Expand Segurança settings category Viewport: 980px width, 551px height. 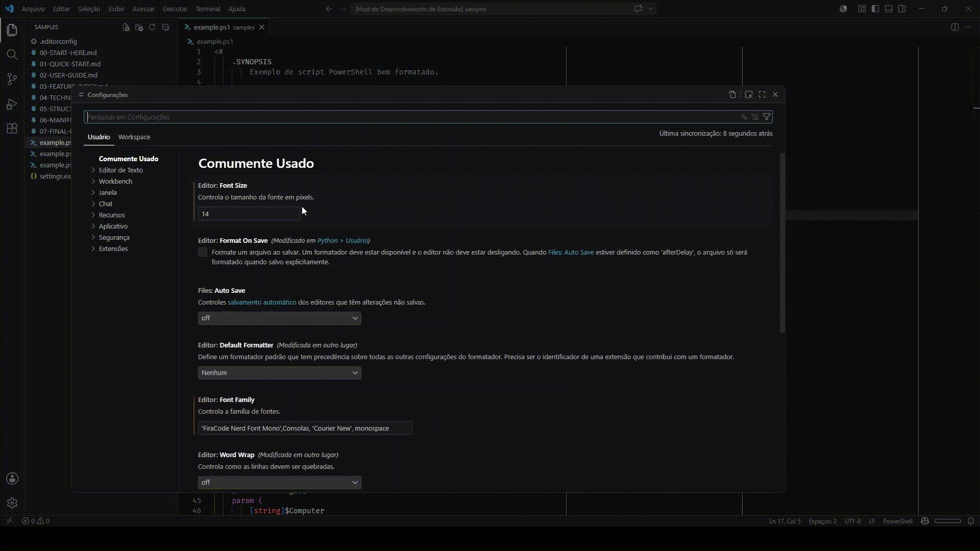114,237
